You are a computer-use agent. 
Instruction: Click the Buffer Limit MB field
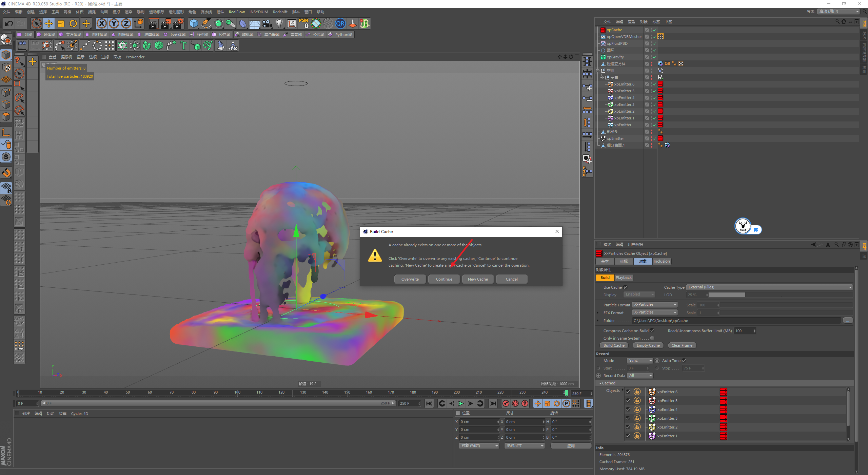tap(745, 331)
